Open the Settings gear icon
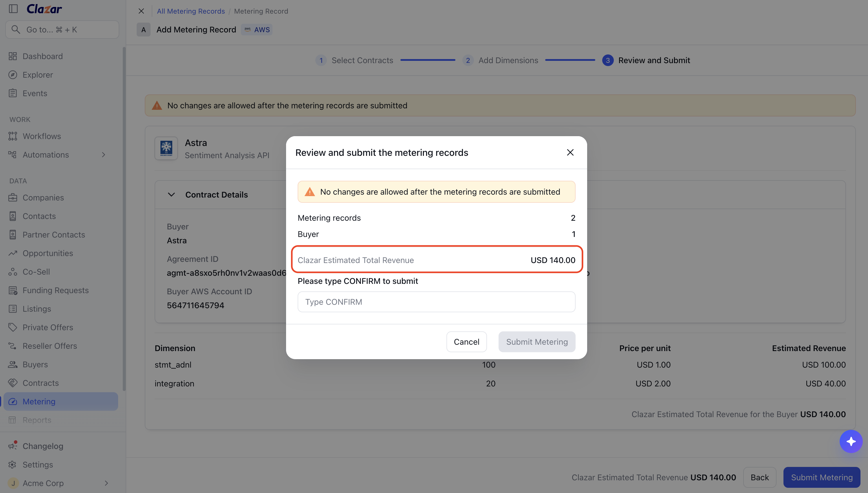Screen dimensions: 868x493 (x=13, y=465)
